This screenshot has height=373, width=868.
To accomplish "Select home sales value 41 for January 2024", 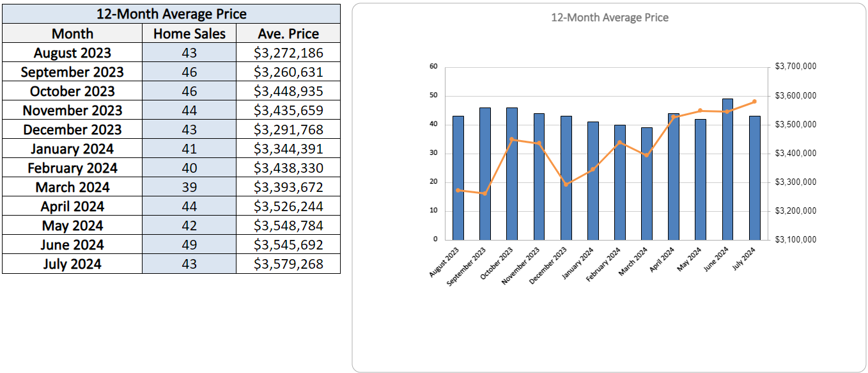I will click(x=189, y=148).
